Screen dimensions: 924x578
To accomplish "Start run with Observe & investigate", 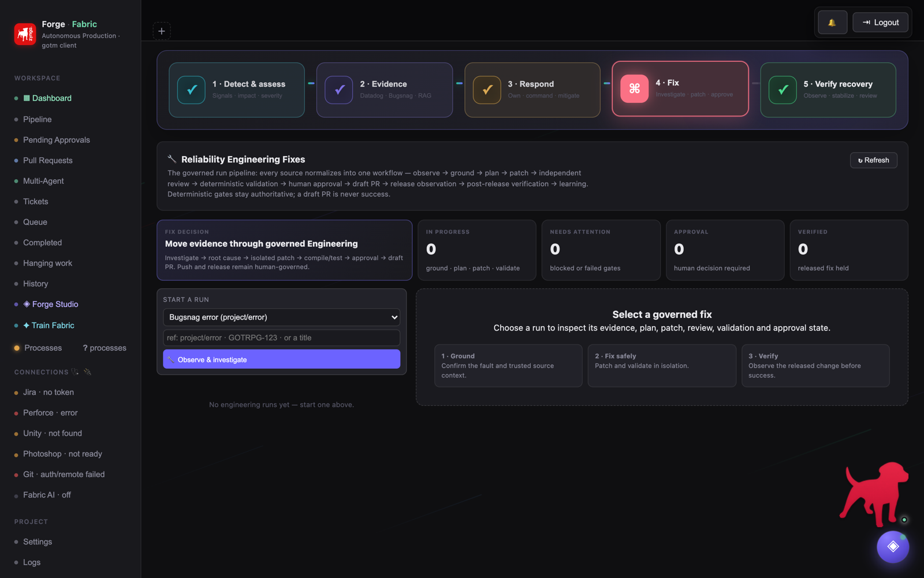I will point(282,359).
